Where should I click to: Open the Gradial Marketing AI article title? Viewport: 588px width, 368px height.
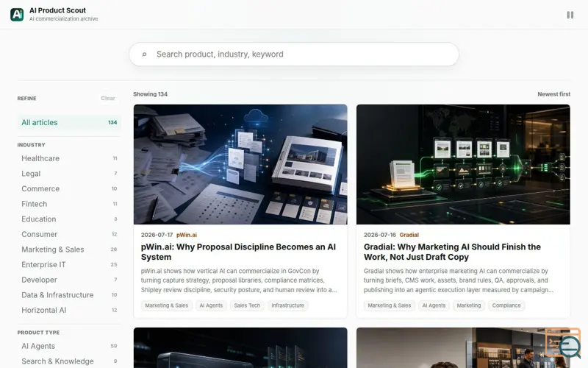pos(452,252)
